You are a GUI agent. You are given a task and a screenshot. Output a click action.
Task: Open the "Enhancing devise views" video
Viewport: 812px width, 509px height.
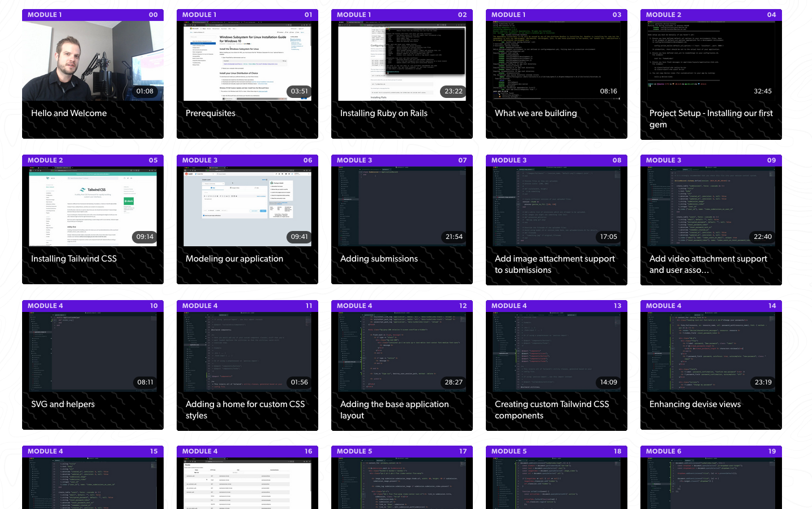tap(695, 404)
